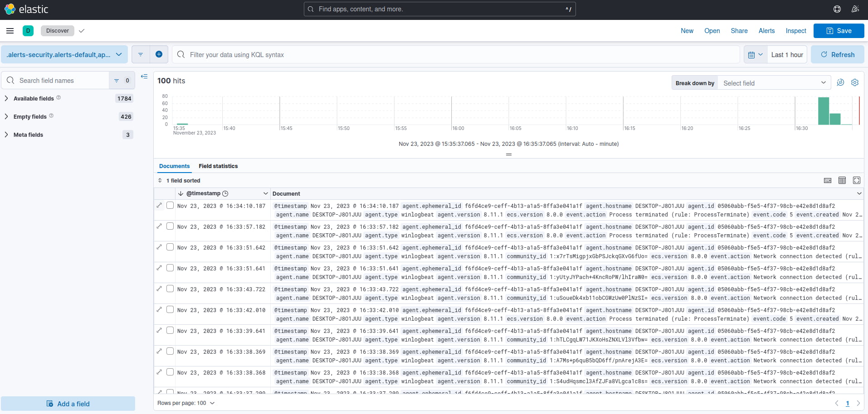Open display options table density icon
868x414 pixels.
coord(842,180)
